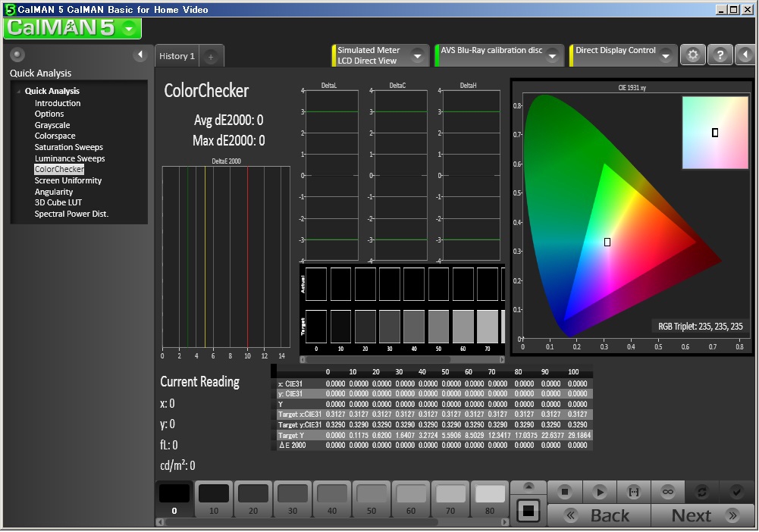759x532 pixels.
Task: Select the 20 percent gray swatch
Action: click(253, 499)
